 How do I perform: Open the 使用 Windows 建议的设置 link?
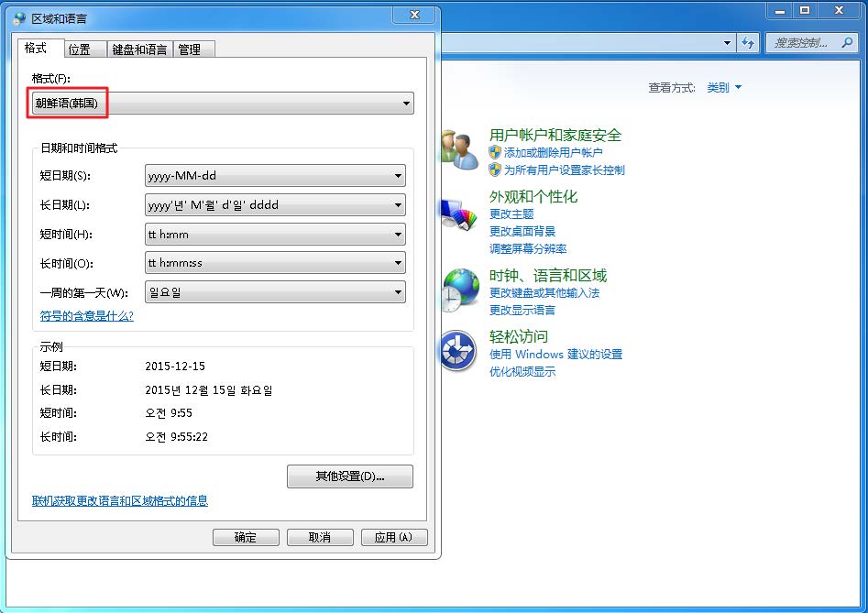point(555,354)
